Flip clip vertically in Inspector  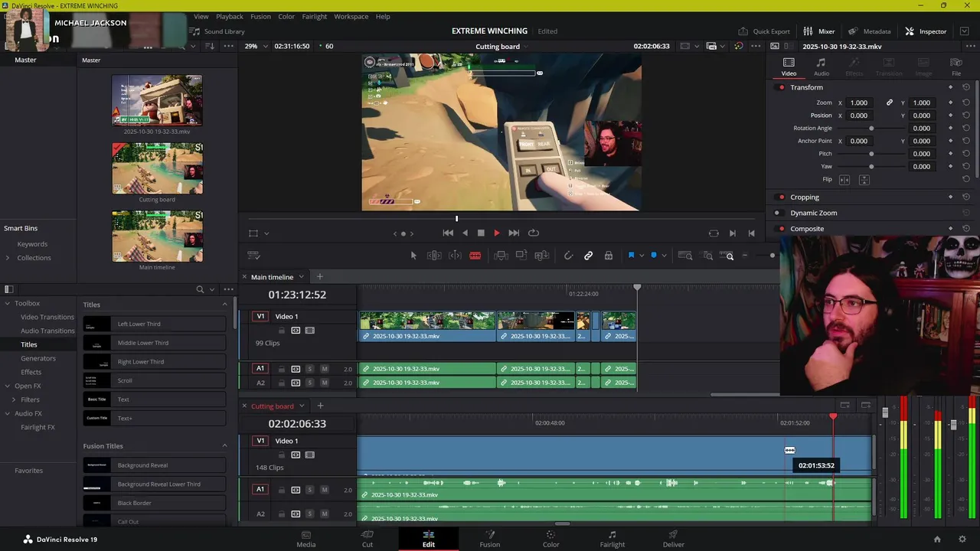coord(864,180)
